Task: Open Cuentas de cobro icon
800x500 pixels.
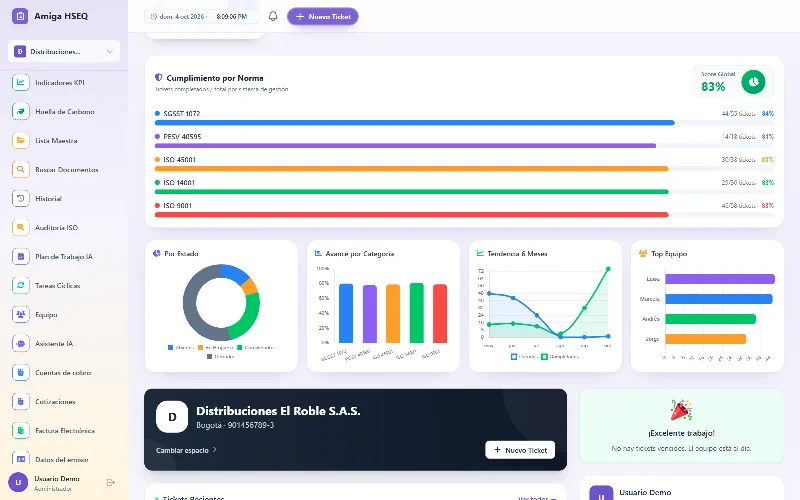Action: 20,373
